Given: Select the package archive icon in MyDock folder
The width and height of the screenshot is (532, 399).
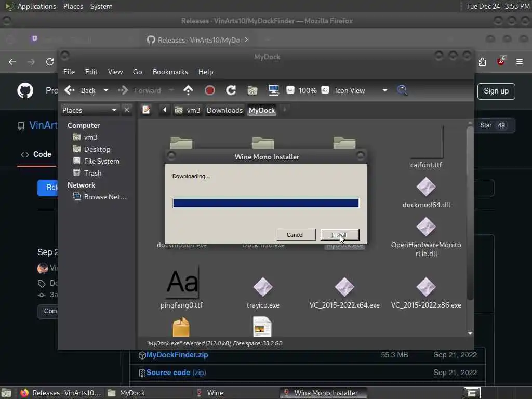Looking at the screenshot, I should 181,327.
